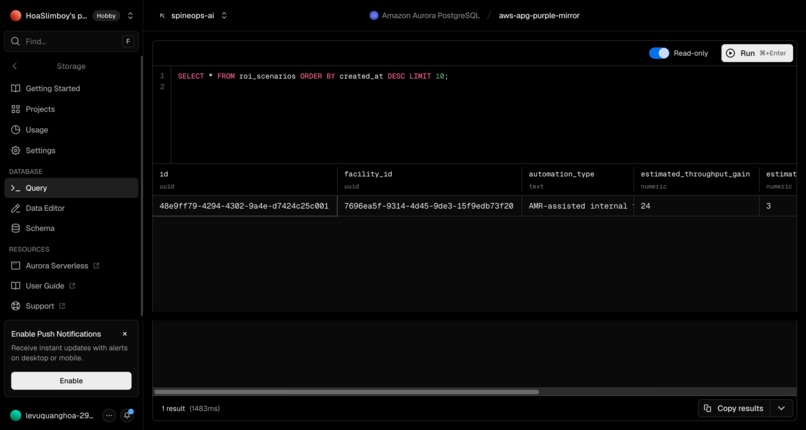Click the F shortcut key badge

point(128,41)
